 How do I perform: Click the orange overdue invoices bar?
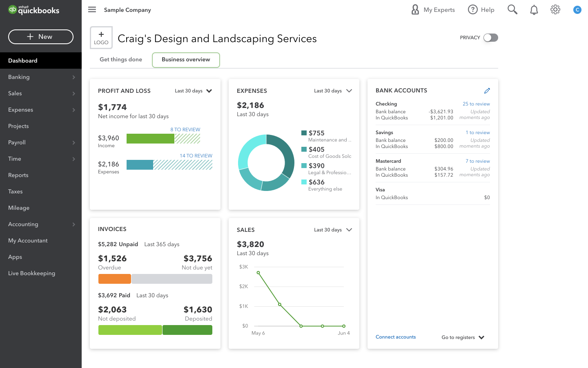pos(114,278)
